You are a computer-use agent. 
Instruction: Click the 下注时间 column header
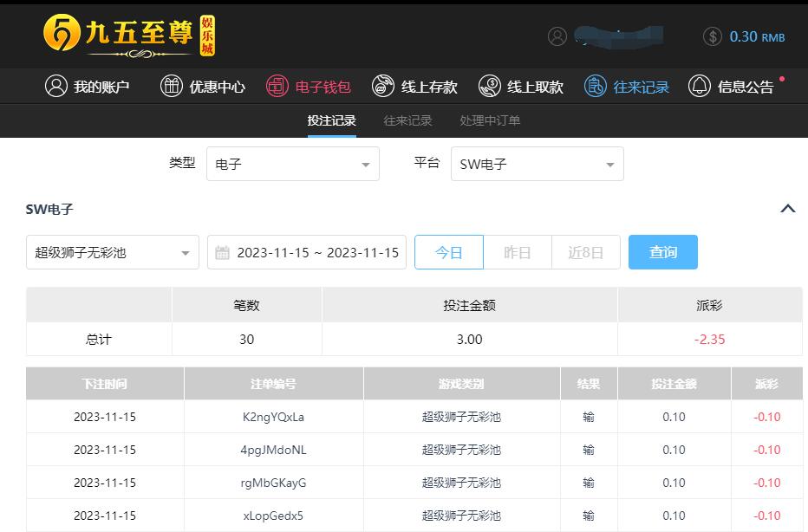pos(105,384)
